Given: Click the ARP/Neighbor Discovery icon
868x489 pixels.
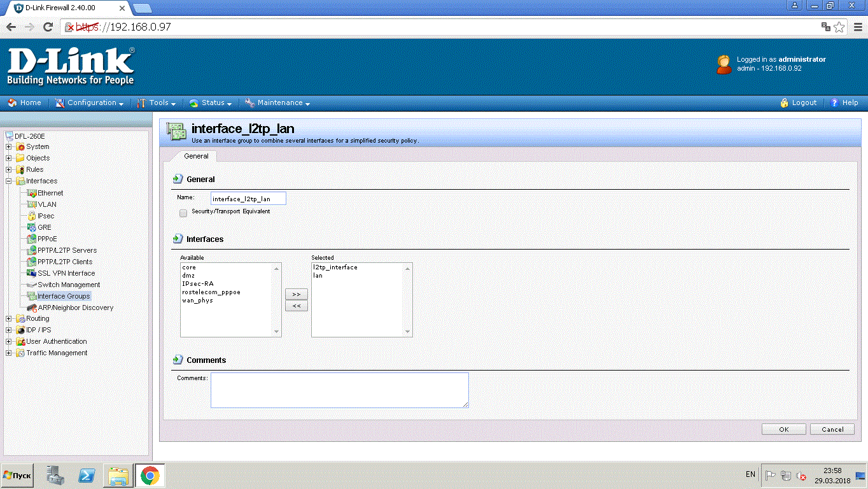Looking at the screenshot, I should point(32,308).
